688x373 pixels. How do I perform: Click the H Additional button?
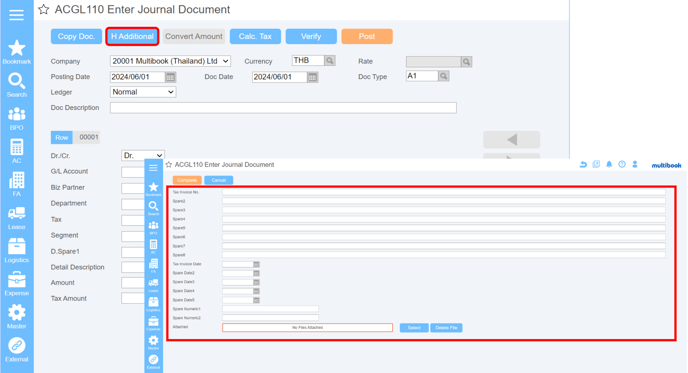[132, 36]
